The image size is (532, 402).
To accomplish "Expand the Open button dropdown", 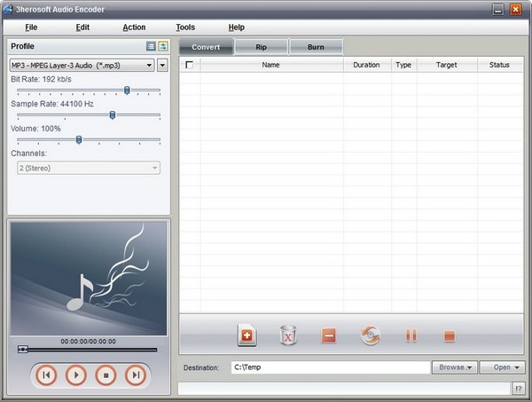I will (518, 367).
